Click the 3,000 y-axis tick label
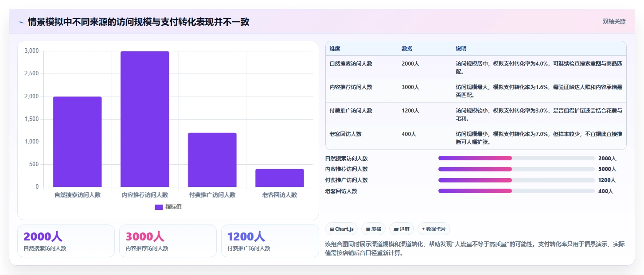Image resolution: width=644 pixels, height=275 pixels. (x=31, y=51)
